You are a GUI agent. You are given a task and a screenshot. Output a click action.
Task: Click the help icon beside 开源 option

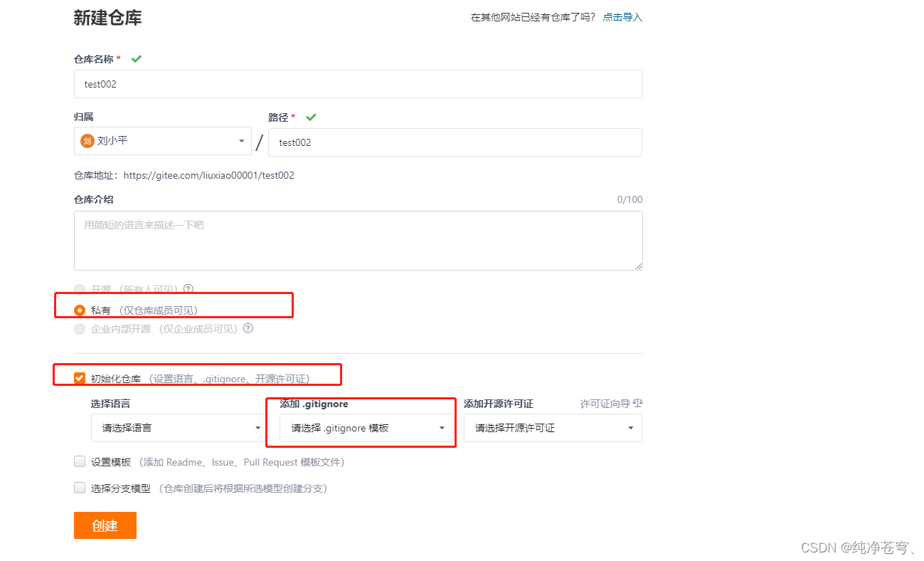tap(188, 289)
